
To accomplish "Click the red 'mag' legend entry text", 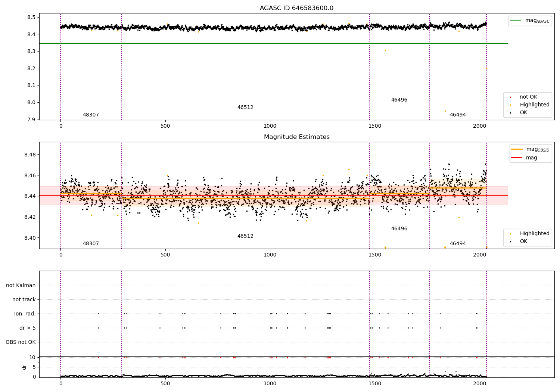I will point(532,158).
